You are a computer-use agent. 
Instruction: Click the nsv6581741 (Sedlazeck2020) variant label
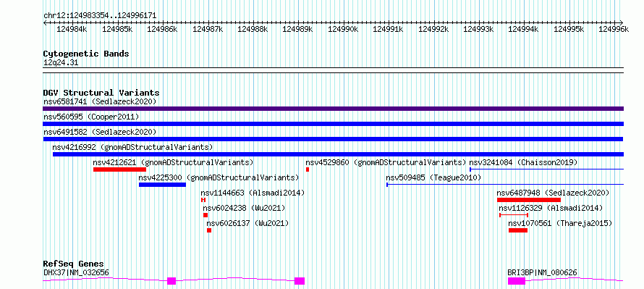(100, 101)
